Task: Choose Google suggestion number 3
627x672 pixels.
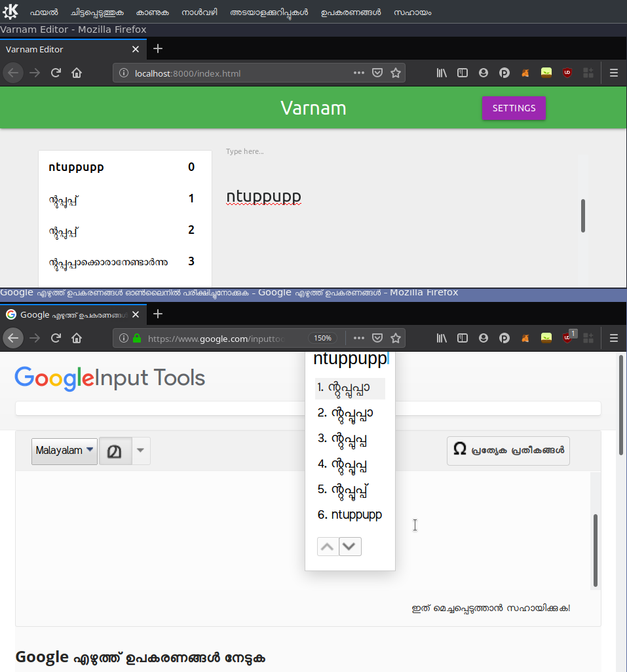Action: click(350, 439)
